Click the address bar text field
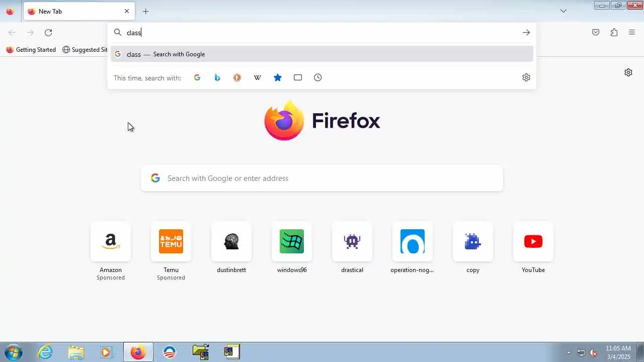 pos(322,33)
